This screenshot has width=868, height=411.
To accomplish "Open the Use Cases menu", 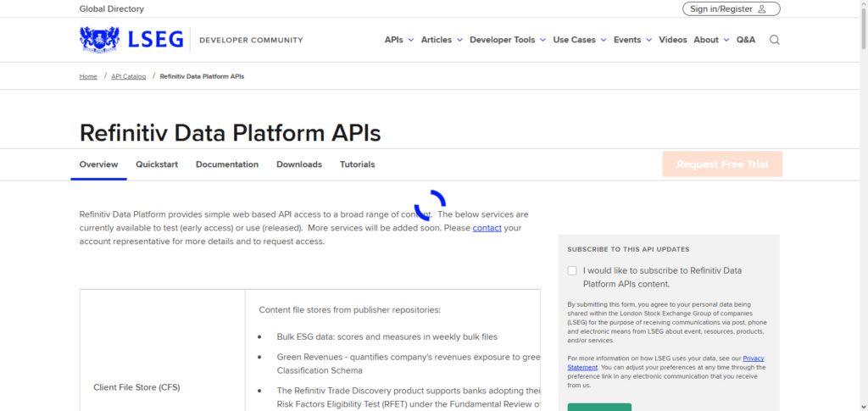I will pyautogui.click(x=574, y=40).
